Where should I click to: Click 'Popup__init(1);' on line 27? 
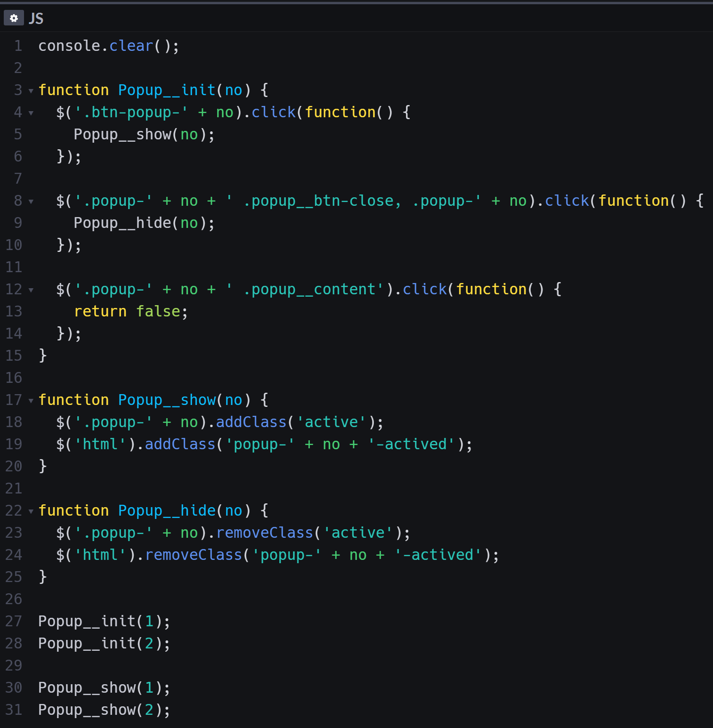pyautogui.click(x=104, y=621)
